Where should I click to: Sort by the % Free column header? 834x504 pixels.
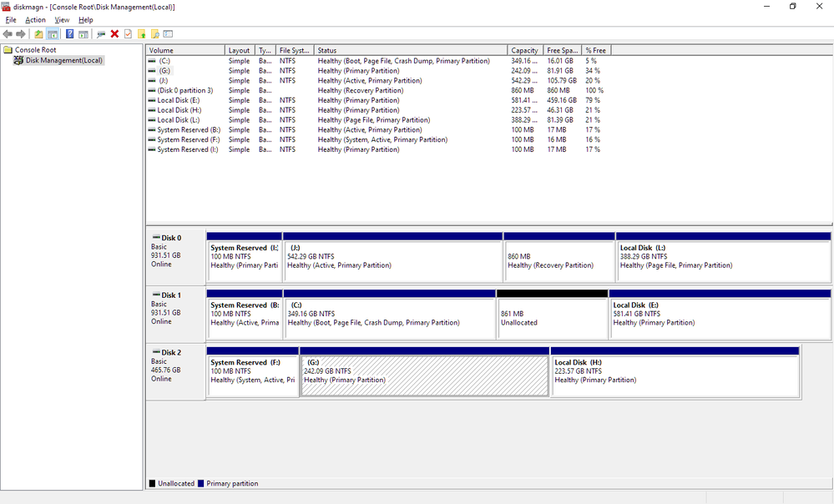pos(596,51)
